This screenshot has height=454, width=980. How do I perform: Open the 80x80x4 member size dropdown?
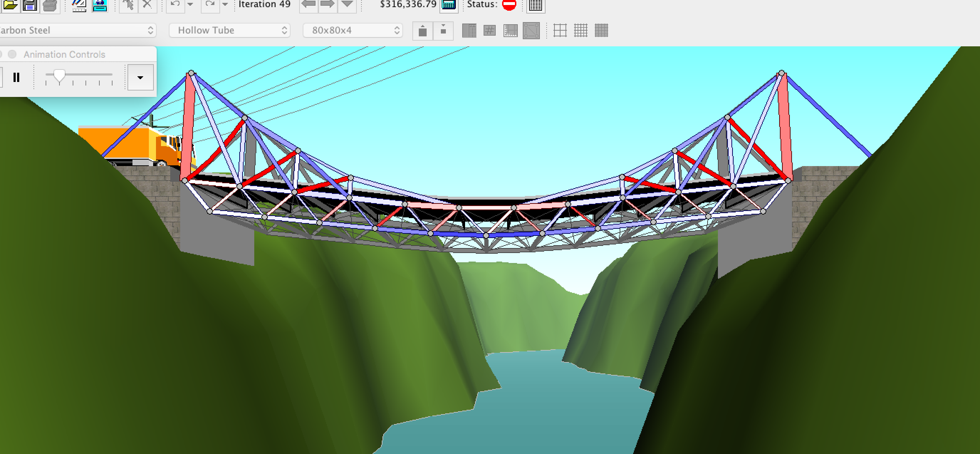(x=353, y=30)
